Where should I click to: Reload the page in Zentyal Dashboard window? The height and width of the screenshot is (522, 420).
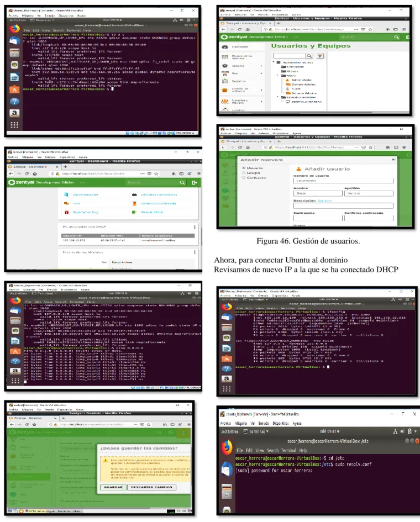click(27, 174)
